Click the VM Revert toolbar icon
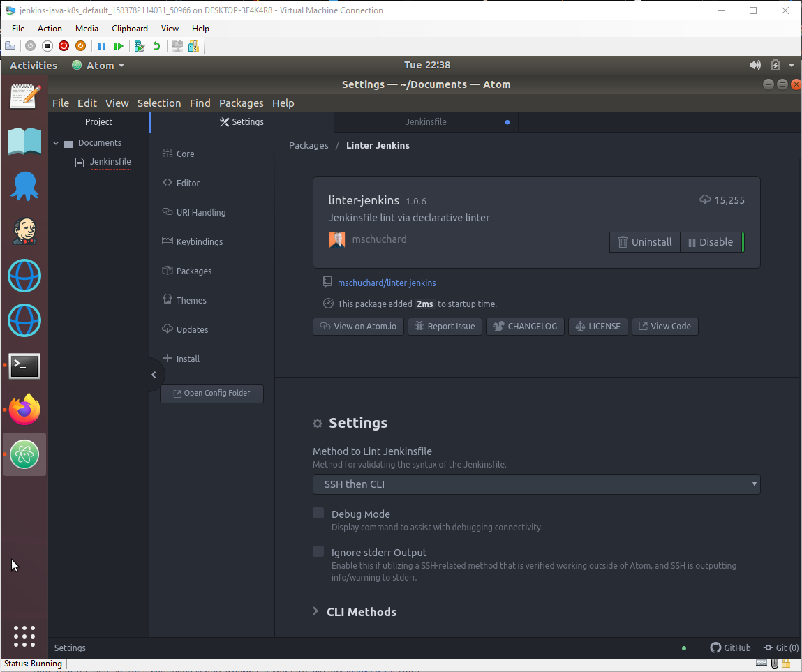Image resolution: width=802 pixels, height=672 pixels. [156, 46]
